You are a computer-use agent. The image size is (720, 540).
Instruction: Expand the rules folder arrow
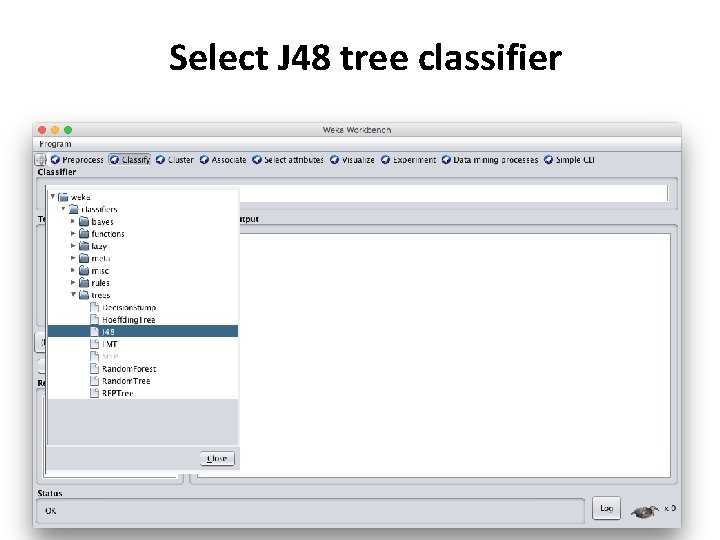73,282
